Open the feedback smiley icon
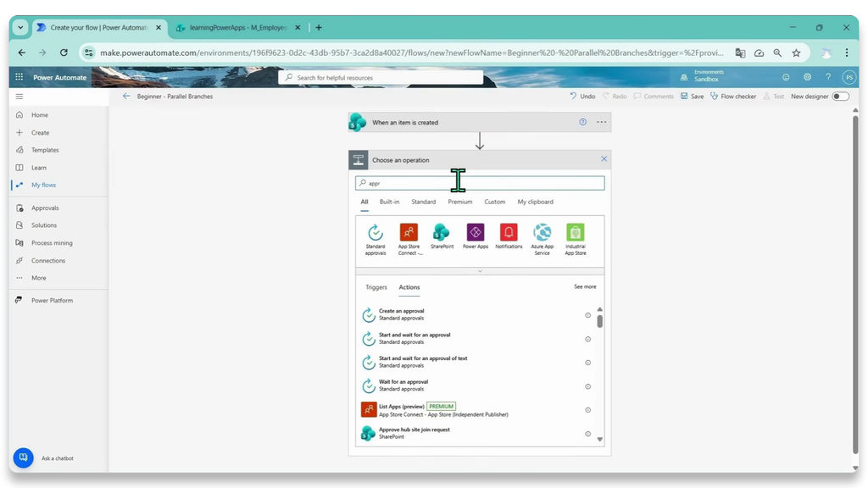Screen dimensions: 868x488 tap(786, 77)
